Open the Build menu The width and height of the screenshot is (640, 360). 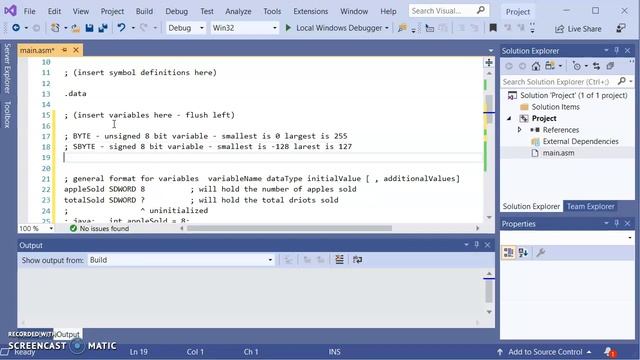pyautogui.click(x=144, y=11)
